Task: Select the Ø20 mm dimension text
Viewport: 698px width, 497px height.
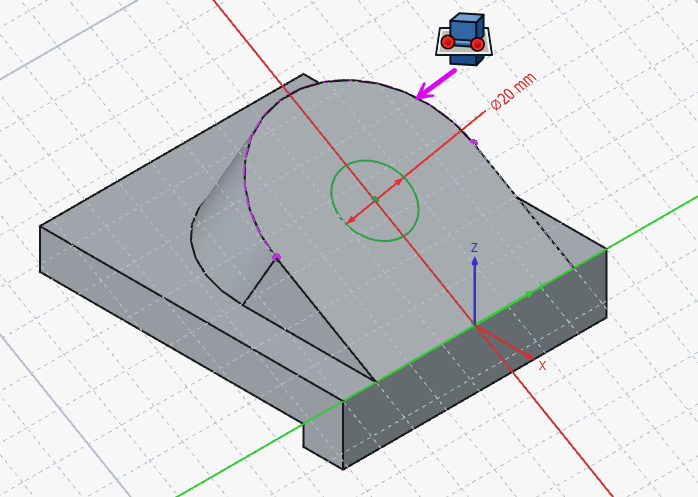Action: tap(513, 92)
